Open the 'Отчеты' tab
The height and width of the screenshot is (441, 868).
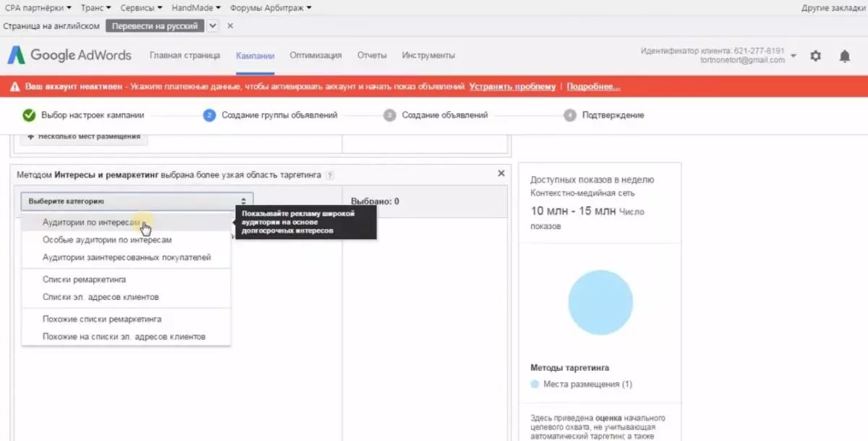(372, 56)
